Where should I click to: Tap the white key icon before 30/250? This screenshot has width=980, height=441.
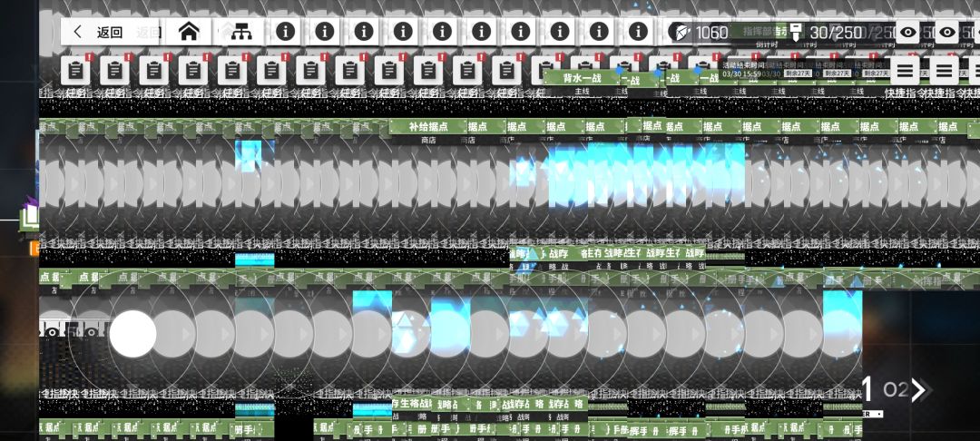[796, 32]
